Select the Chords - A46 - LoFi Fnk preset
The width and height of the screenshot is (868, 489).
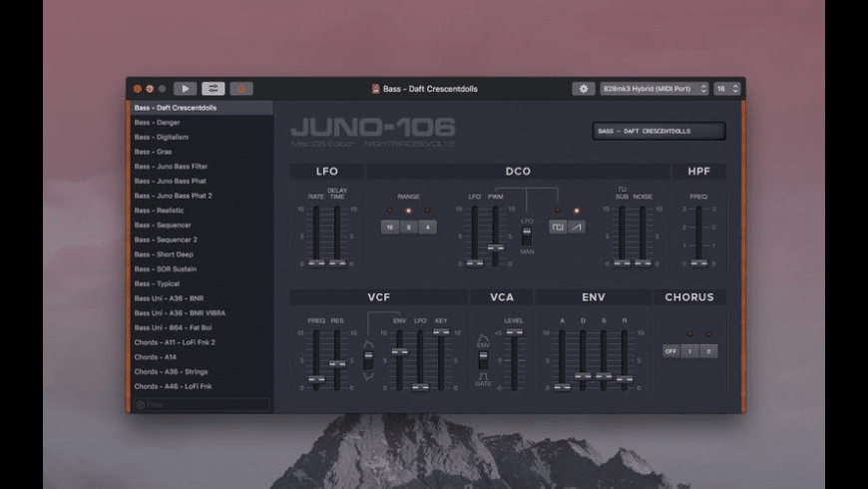click(202, 386)
